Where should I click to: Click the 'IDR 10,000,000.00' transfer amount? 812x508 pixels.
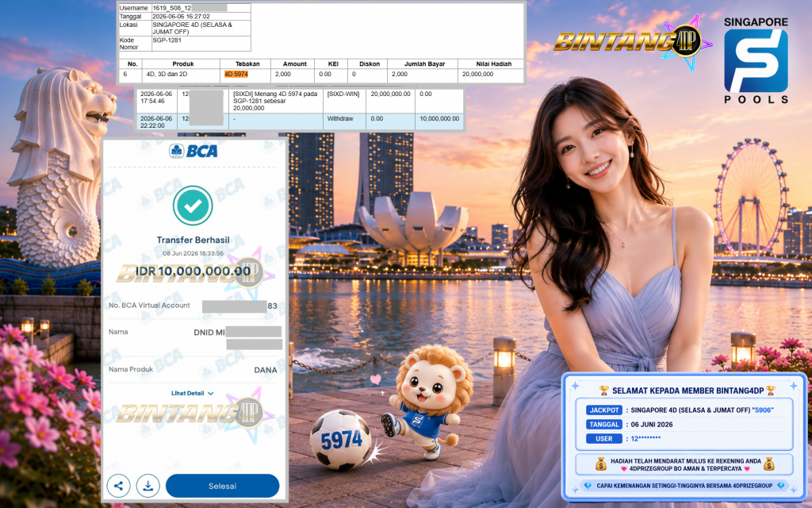click(193, 271)
